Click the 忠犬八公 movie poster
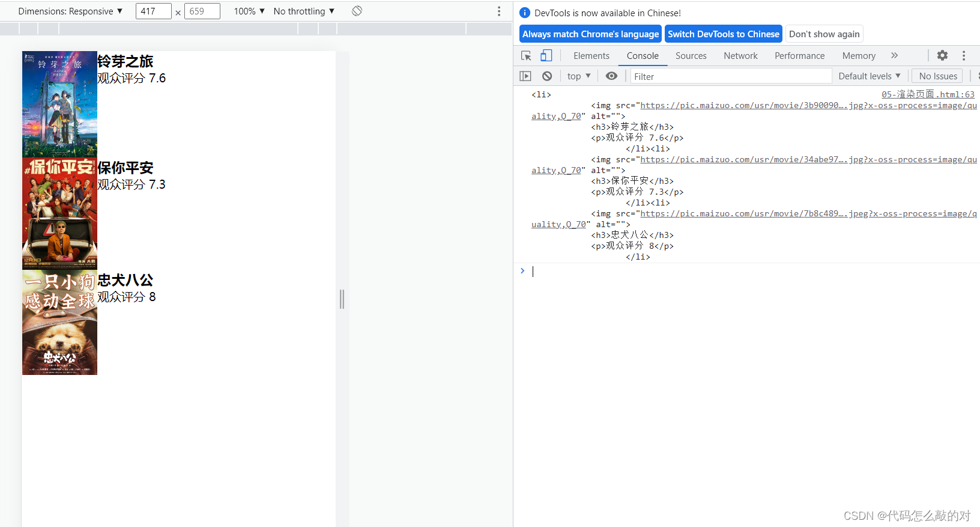 (x=59, y=322)
